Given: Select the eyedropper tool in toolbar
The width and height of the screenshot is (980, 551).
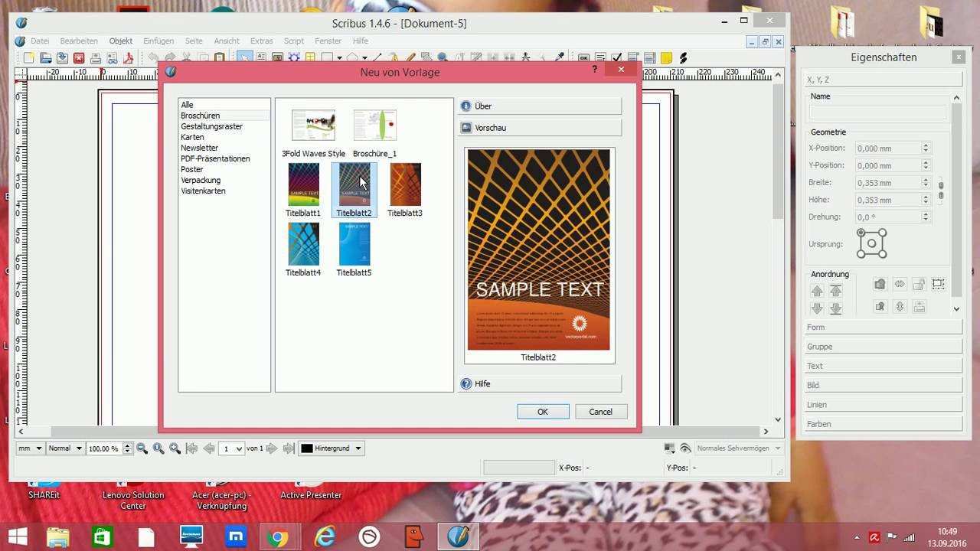Looking at the screenshot, I should (x=560, y=58).
